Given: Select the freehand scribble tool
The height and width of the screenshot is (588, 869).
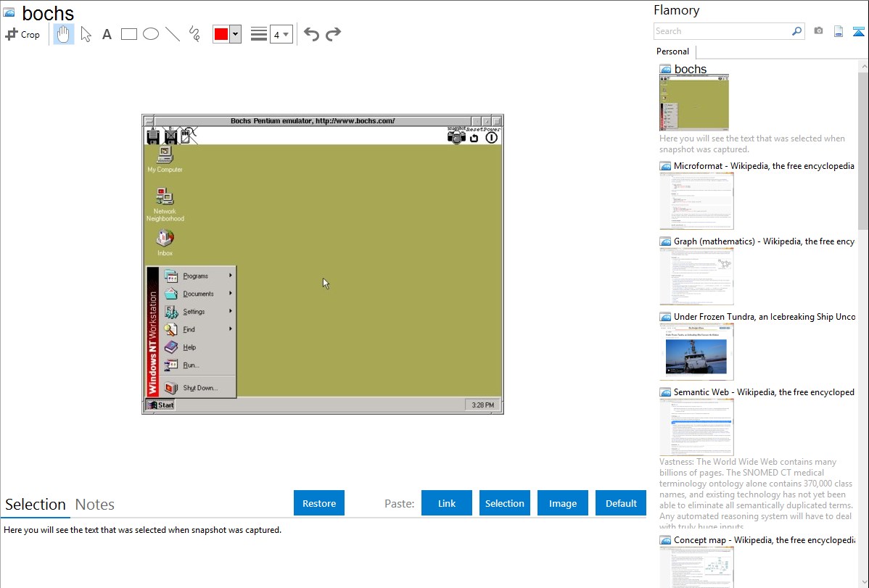Looking at the screenshot, I should pyautogui.click(x=194, y=34).
